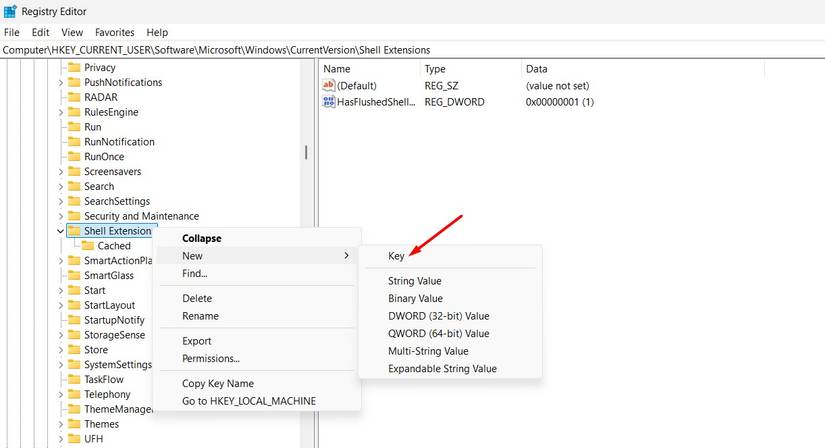Click the string icon of the (Default) value

tap(329, 85)
